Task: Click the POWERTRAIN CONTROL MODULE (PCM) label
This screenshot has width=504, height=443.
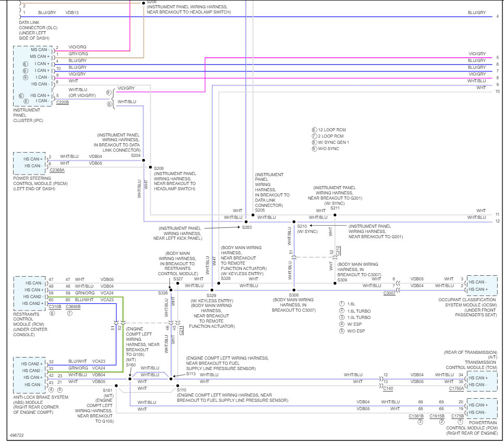Action: click(x=472, y=425)
